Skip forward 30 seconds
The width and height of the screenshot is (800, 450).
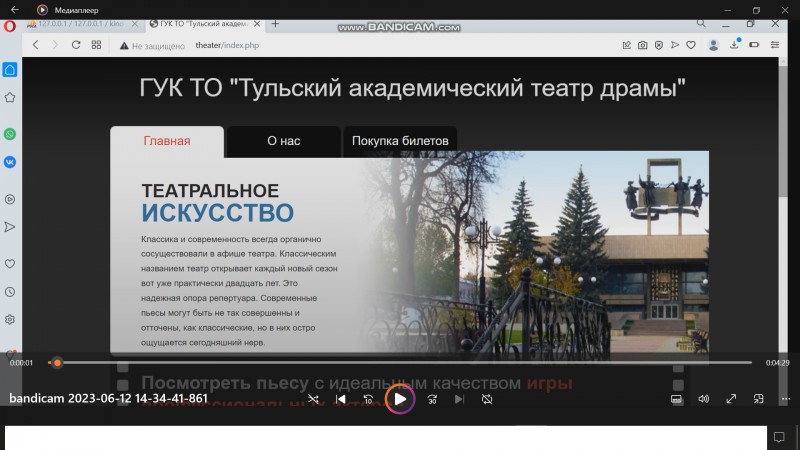point(432,399)
